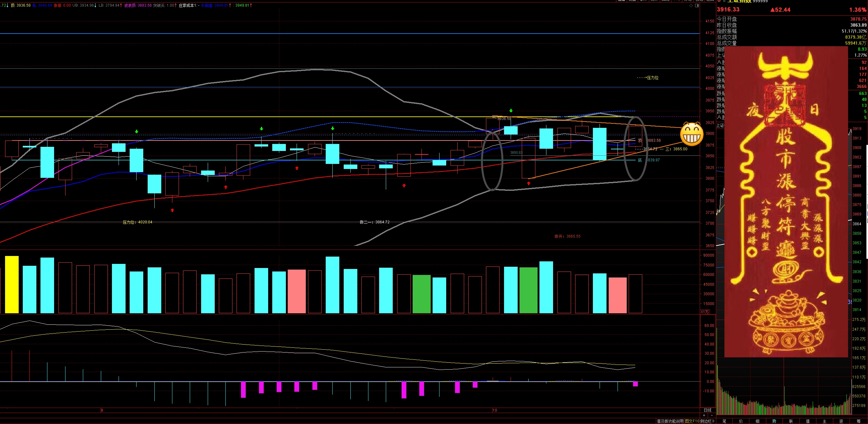Open the 日线 period selector
The width and height of the screenshot is (868, 424).
[708, 410]
